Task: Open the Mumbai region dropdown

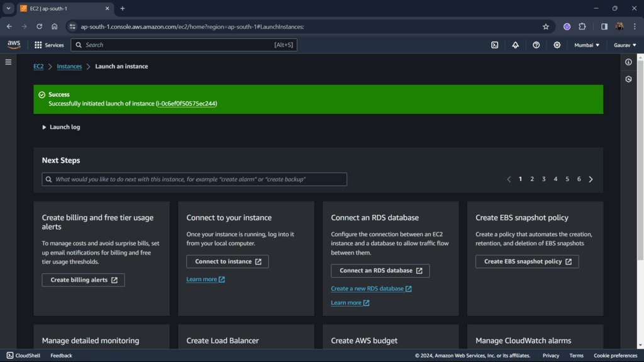Action: tap(587, 45)
